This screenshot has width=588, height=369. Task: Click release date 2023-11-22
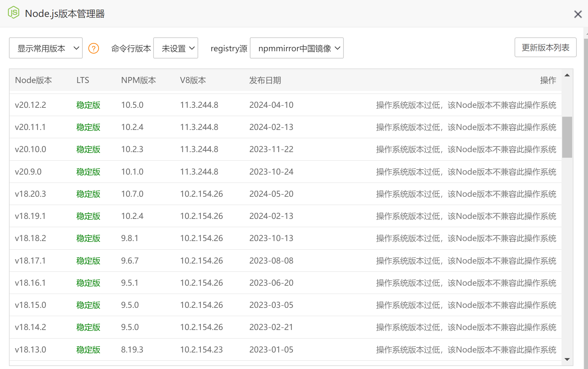click(x=271, y=149)
